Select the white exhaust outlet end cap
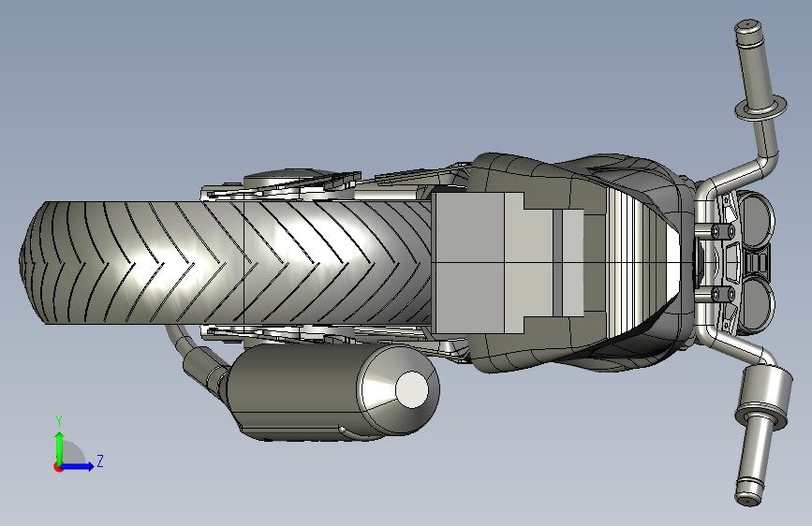Viewport: 812px width, 526px height. pyautogui.click(x=412, y=388)
